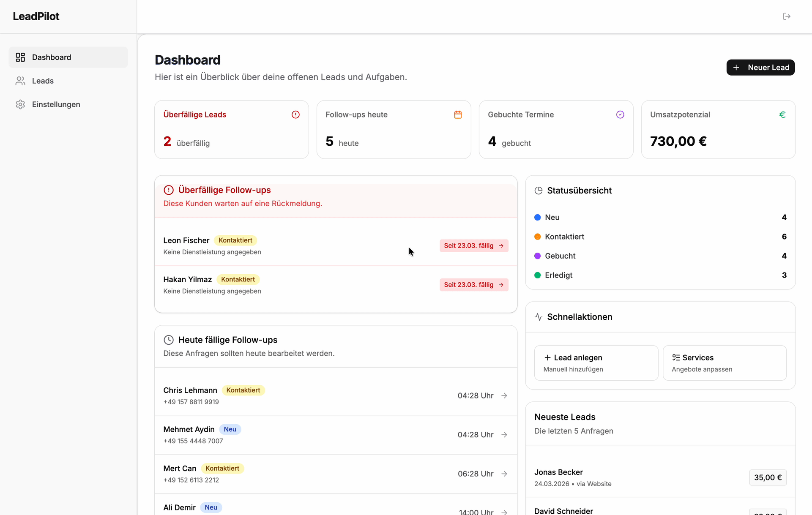Click the Dashboard grid icon in sidebar
Image resolution: width=812 pixels, height=515 pixels.
click(20, 57)
